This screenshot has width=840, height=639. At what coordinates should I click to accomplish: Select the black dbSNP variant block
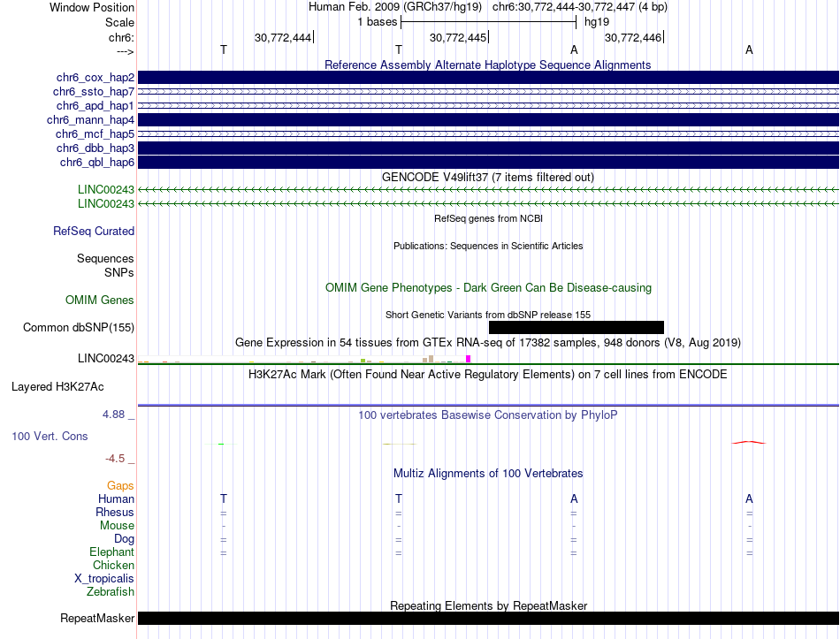(x=577, y=327)
